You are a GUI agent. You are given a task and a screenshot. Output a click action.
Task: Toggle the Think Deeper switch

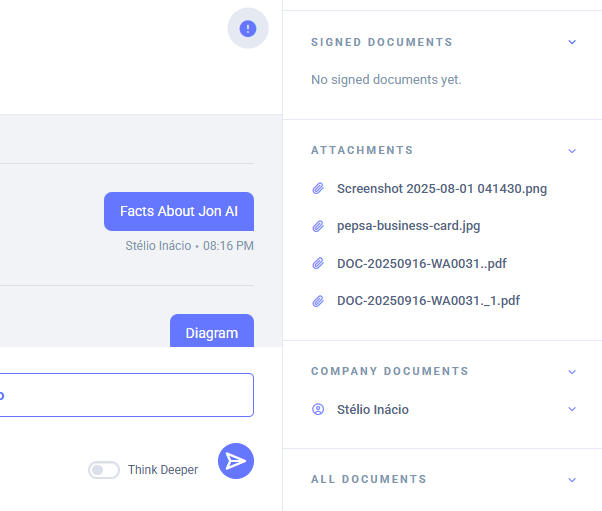(x=104, y=470)
